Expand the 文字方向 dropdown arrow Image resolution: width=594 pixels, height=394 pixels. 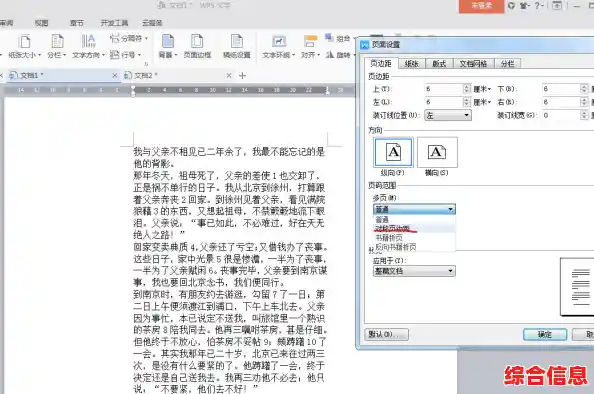(103, 55)
